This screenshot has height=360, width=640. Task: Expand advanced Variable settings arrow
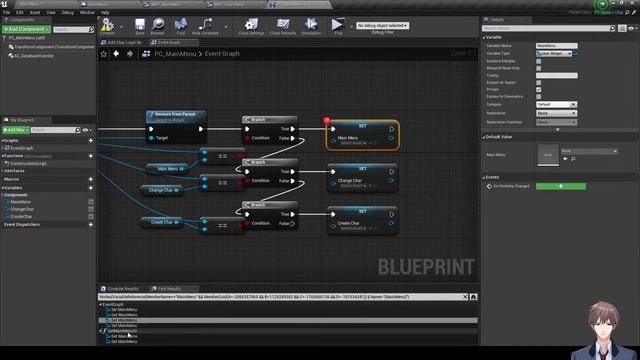pyautogui.click(x=558, y=130)
